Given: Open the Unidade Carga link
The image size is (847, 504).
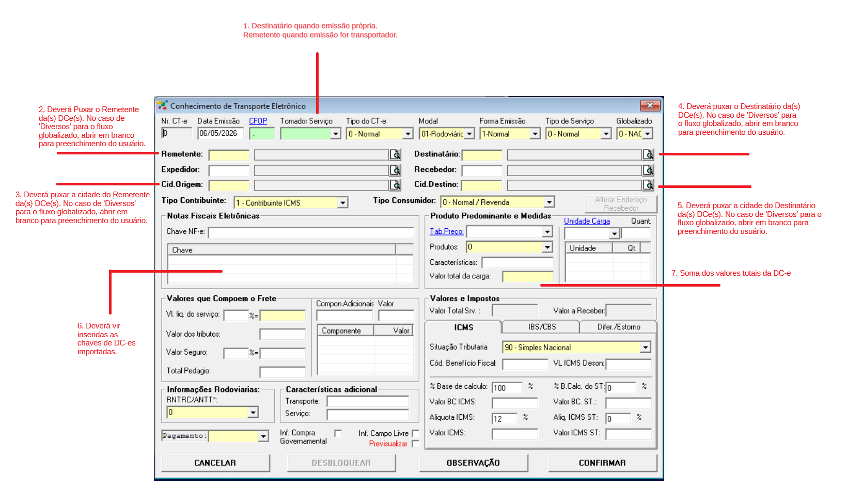Looking at the screenshot, I should [x=587, y=221].
